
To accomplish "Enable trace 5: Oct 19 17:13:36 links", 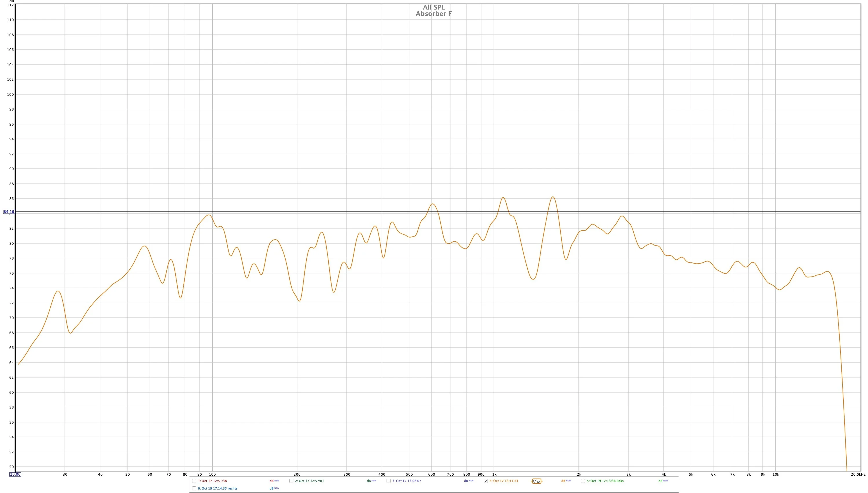I will pyautogui.click(x=583, y=481).
